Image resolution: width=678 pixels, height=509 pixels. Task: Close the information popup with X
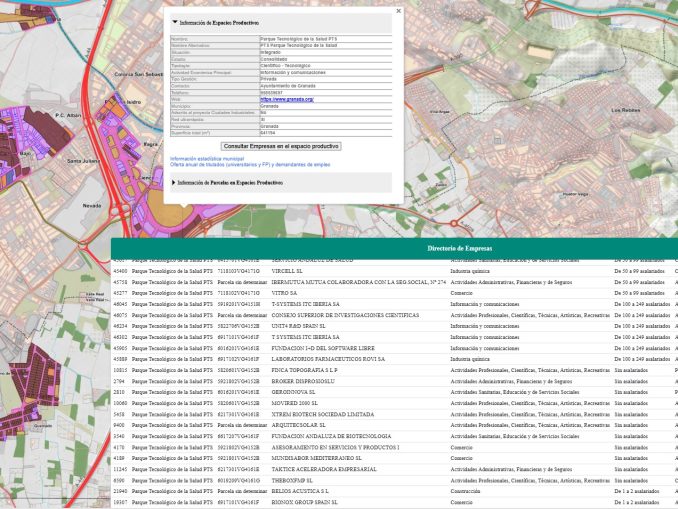tap(398, 11)
